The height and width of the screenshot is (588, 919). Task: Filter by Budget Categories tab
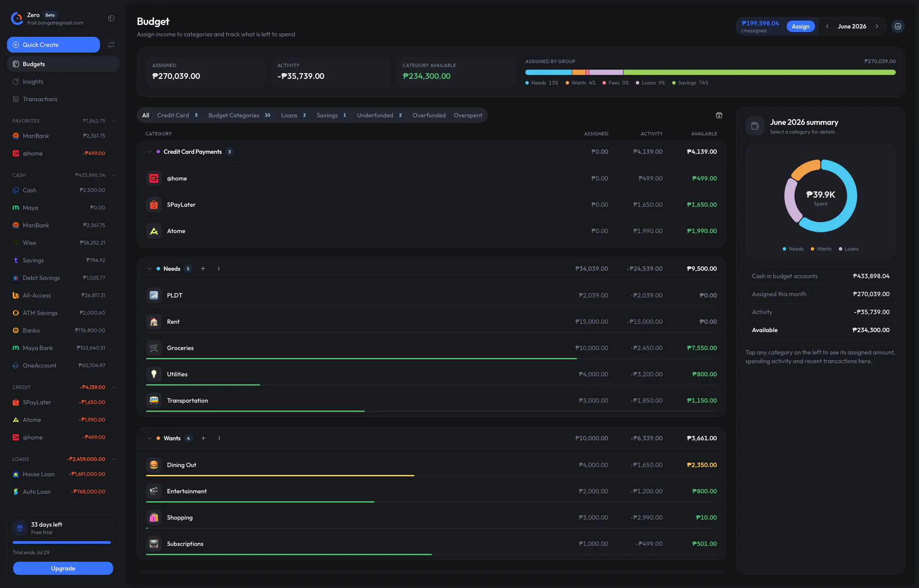click(239, 115)
